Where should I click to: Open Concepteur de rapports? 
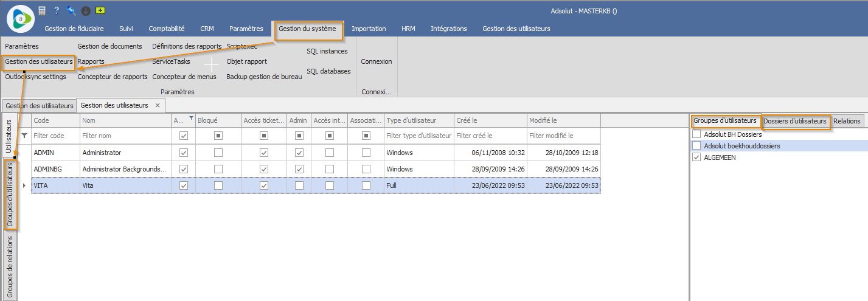pyautogui.click(x=113, y=77)
